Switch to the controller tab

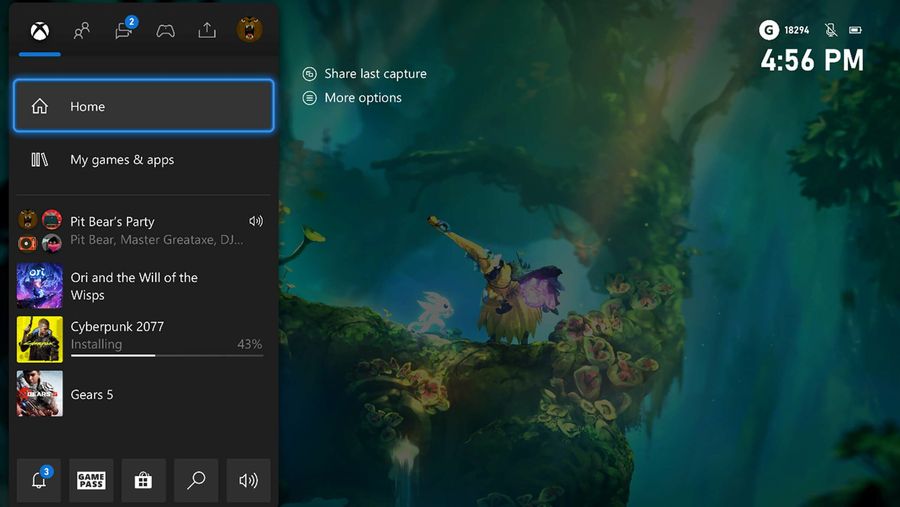(165, 30)
